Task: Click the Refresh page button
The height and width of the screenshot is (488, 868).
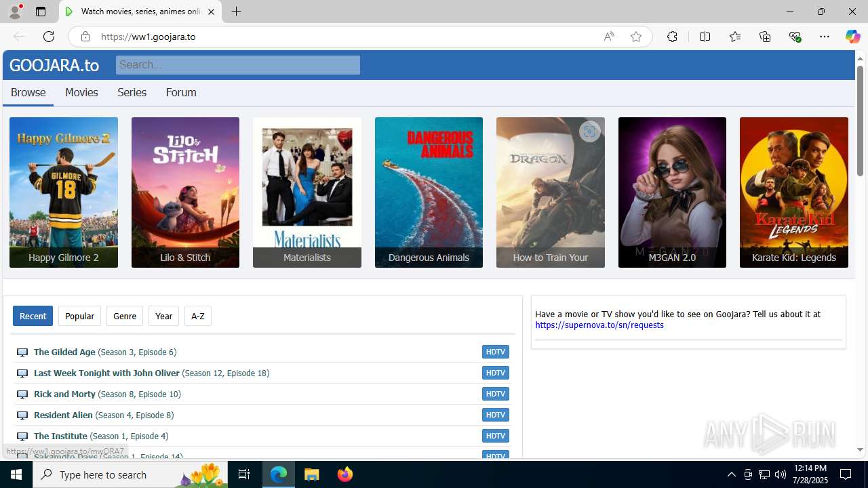Action: click(49, 37)
